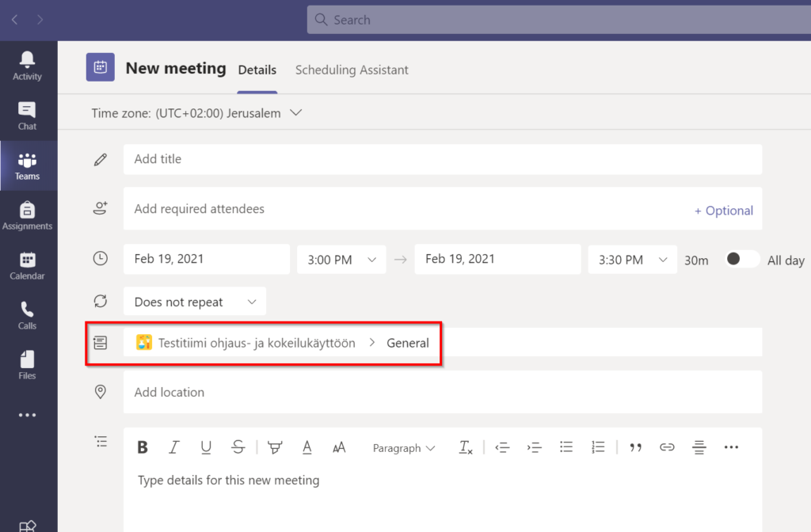
Task: Choose the font color tool
Action: point(307,447)
